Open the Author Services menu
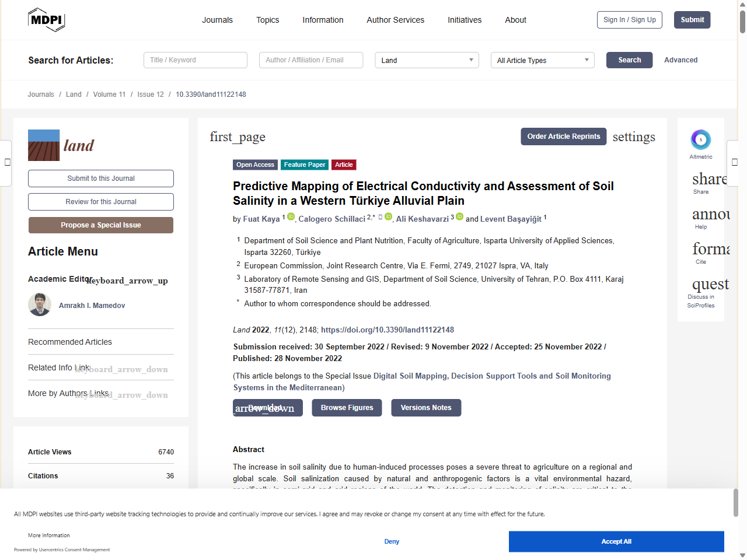This screenshot has width=747, height=560. point(395,20)
